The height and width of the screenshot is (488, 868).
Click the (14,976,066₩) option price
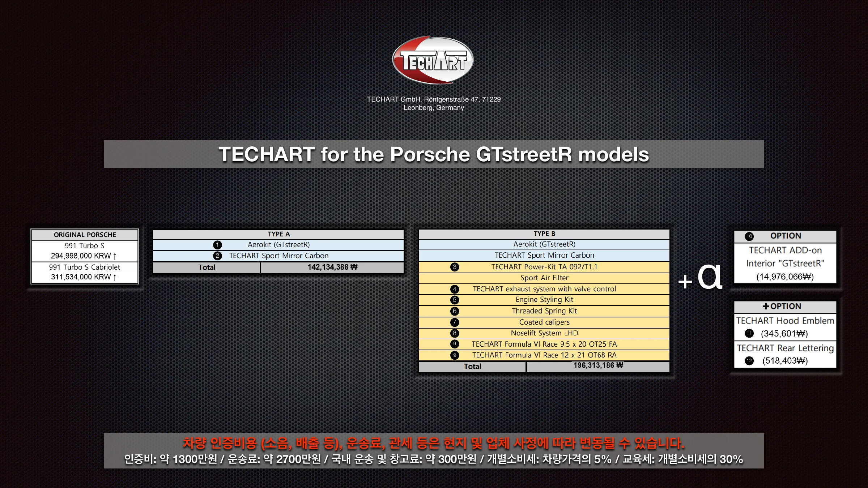pos(785,277)
